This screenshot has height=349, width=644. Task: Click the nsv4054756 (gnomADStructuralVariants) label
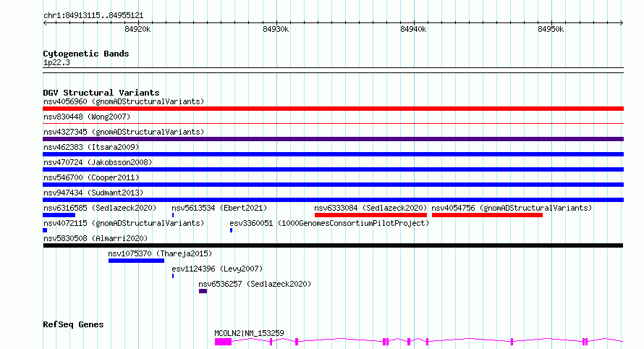tap(512, 208)
